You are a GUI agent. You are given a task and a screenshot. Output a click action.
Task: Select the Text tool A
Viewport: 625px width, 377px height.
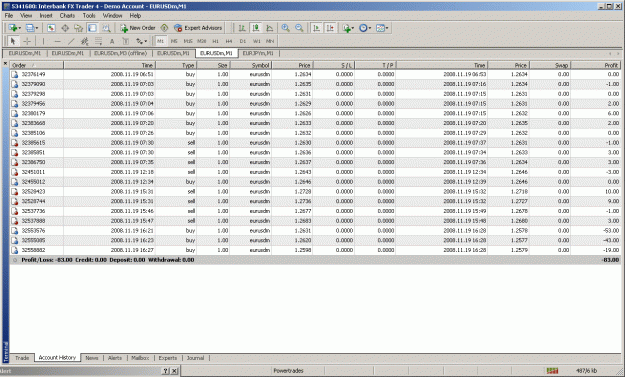112,41
